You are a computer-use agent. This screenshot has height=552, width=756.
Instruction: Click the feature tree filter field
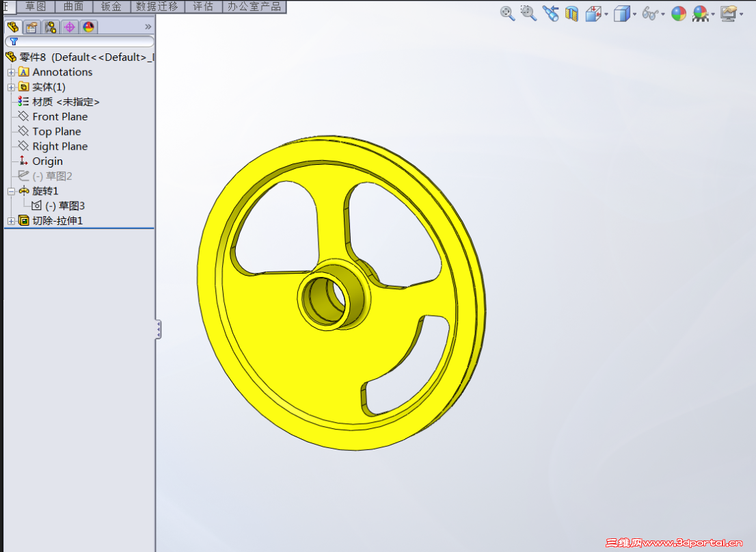click(79, 42)
